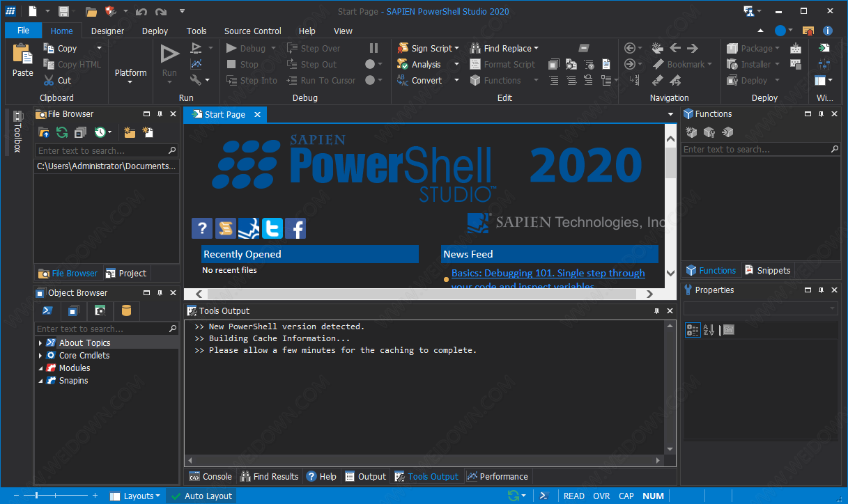
Task: Click the Twitter icon on Start Page
Action: click(272, 228)
